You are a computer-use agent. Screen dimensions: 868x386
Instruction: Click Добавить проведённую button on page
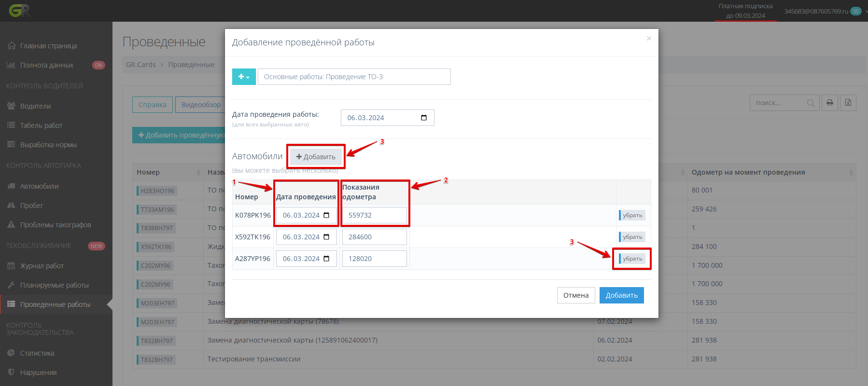pyautogui.click(x=179, y=135)
